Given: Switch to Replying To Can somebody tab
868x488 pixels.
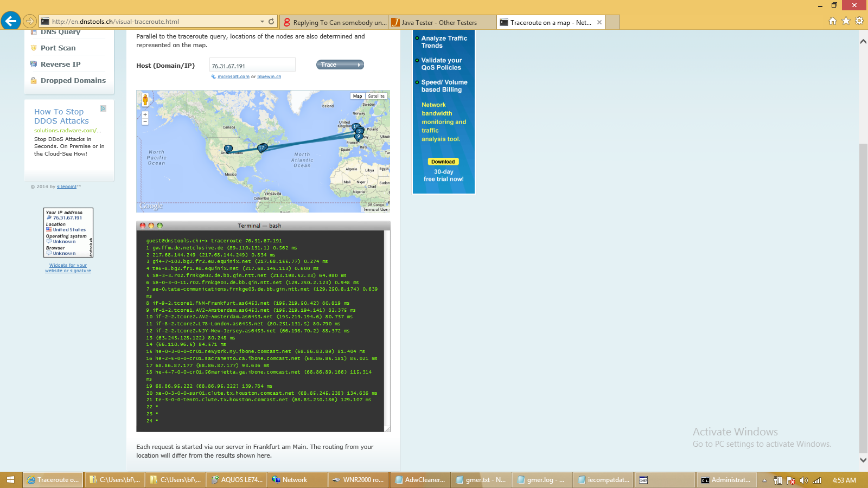Looking at the screenshot, I should pyautogui.click(x=335, y=22).
